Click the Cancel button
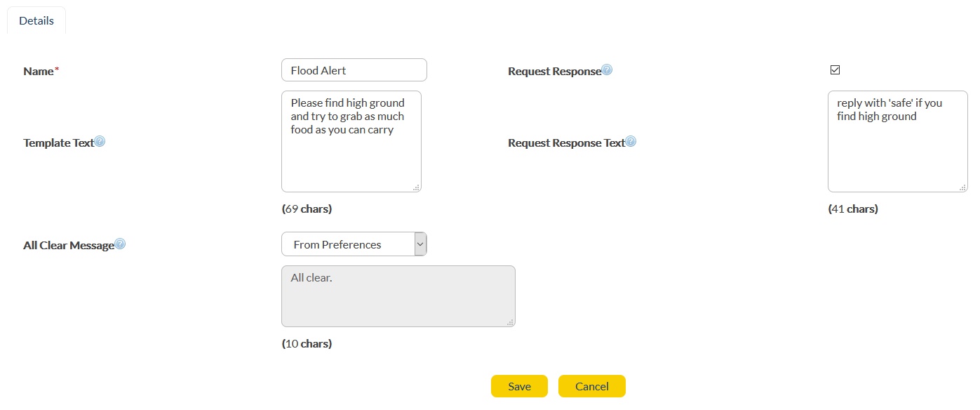The width and height of the screenshot is (980, 410). 591,386
